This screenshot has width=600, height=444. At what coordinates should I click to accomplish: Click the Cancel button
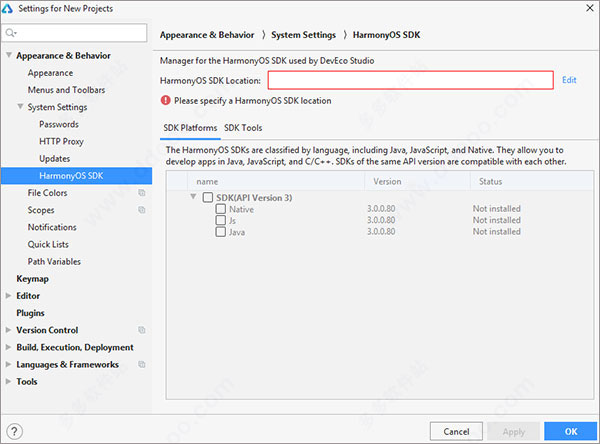(456, 431)
